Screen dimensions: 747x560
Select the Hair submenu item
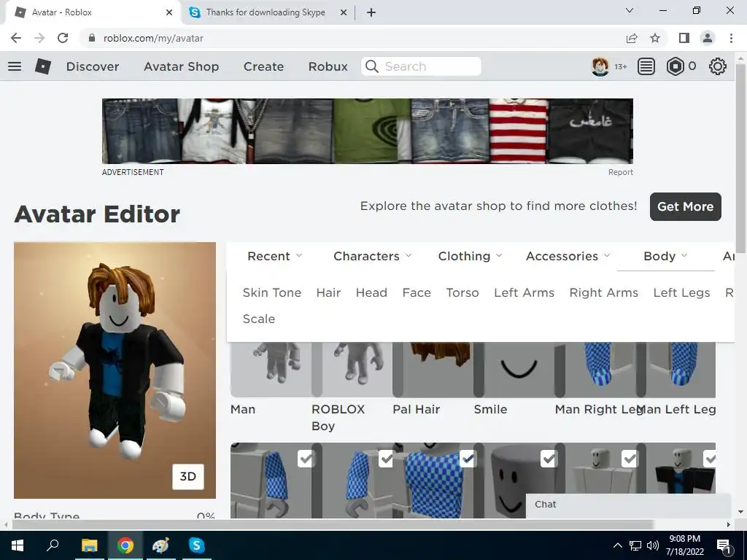pos(328,292)
